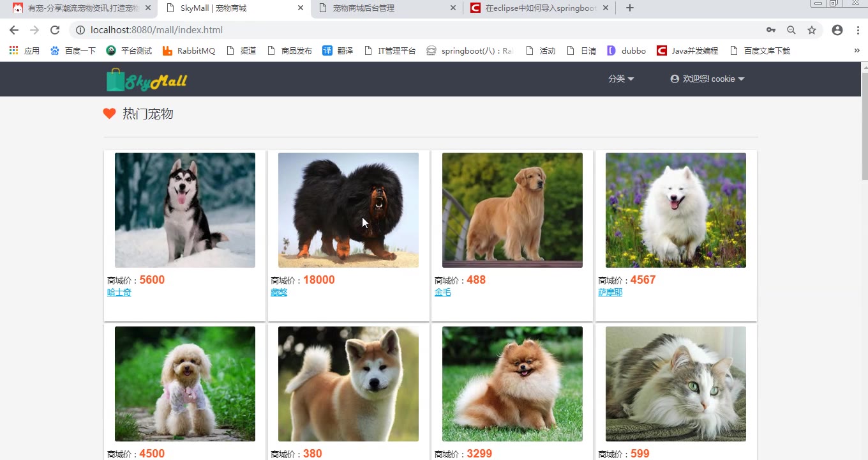Switch to the eclipse springboot import tab

pos(539,8)
